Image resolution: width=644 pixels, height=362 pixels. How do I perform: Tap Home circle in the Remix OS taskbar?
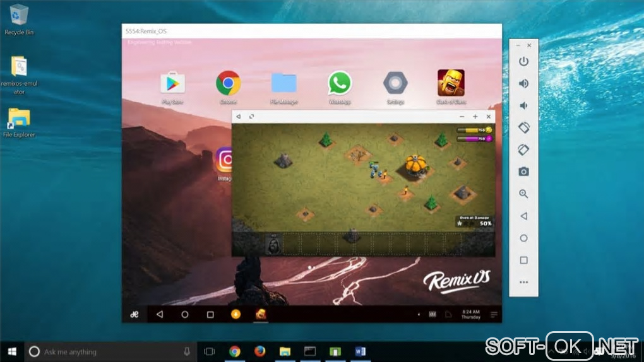[185, 315]
